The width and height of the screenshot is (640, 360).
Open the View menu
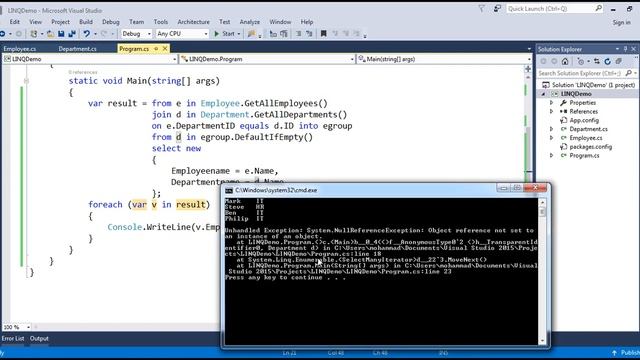[36, 22]
